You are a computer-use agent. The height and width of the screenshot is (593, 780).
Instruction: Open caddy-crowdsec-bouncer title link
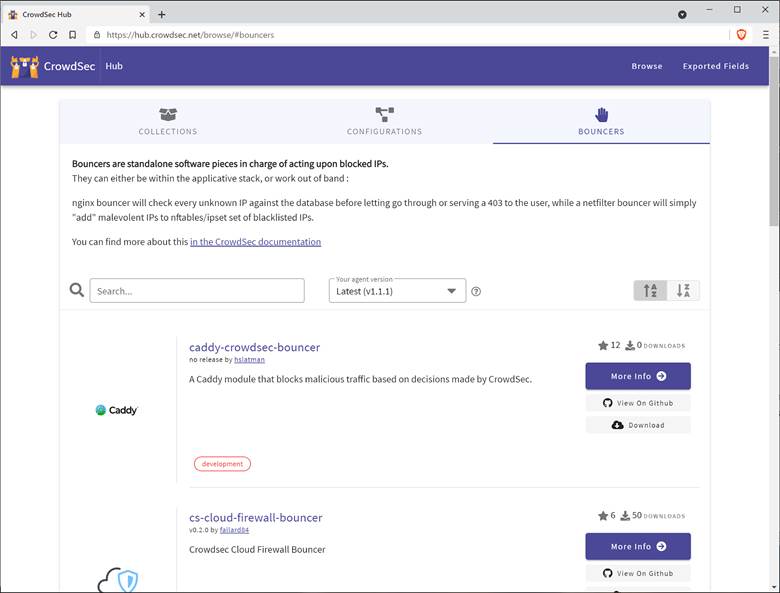[x=254, y=347]
